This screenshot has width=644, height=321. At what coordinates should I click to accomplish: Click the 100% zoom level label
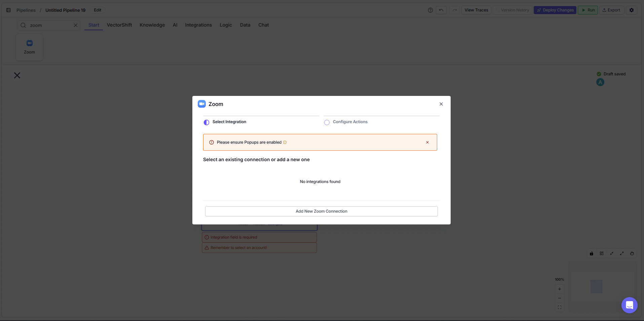pos(560,280)
